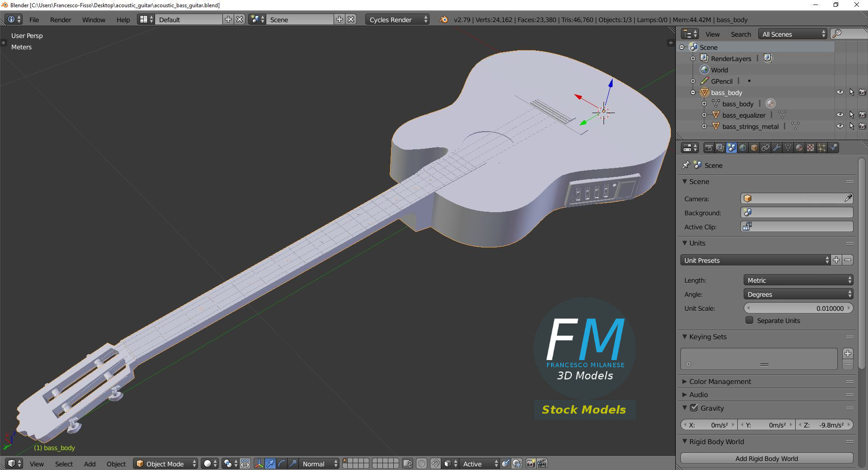This screenshot has height=470, width=868.
Task: Open the Object Mode dropdown
Action: coord(166,464)
